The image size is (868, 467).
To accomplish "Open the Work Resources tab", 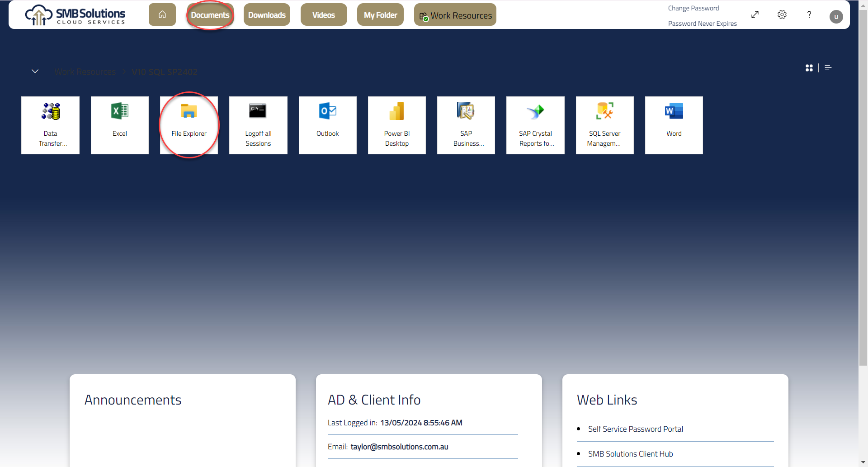I will tap(455, 14).
